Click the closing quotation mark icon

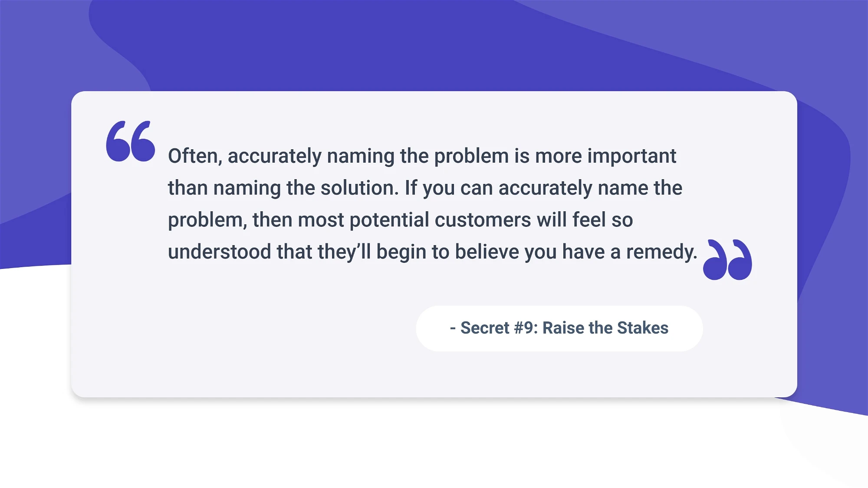(x=727, y=259)
